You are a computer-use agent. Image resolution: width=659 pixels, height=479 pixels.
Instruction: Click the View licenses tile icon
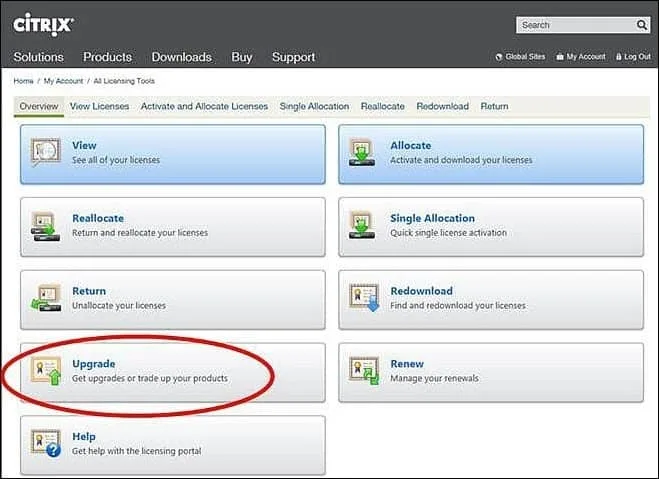click(46, 152)
